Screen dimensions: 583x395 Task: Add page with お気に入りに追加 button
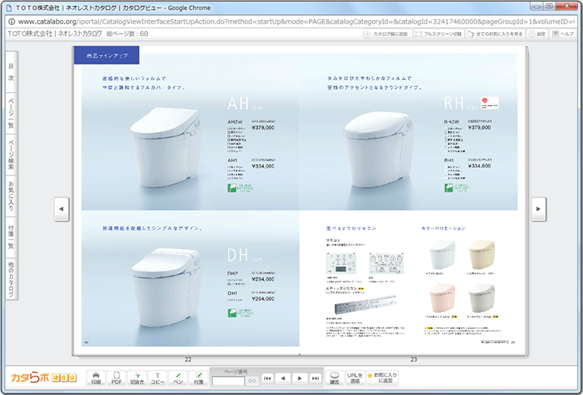382,378
